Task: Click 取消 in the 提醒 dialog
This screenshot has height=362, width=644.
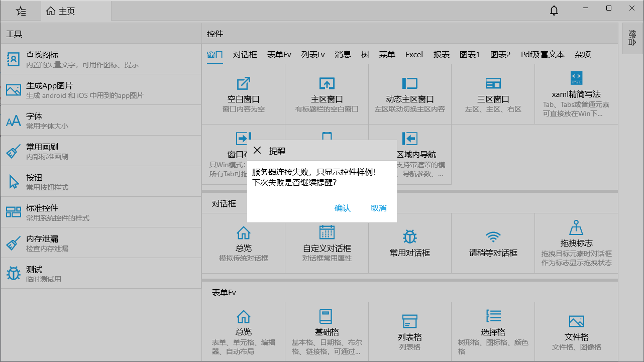Action: (x=378, y=208)
